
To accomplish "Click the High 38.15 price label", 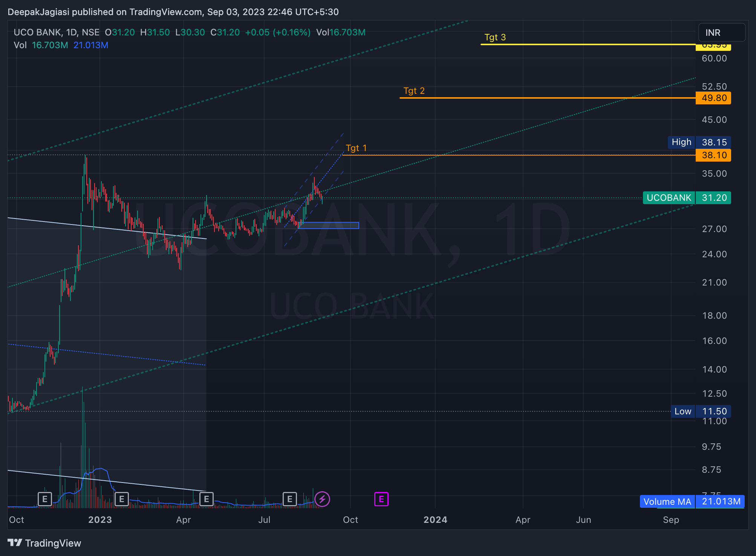I will 699,142.
